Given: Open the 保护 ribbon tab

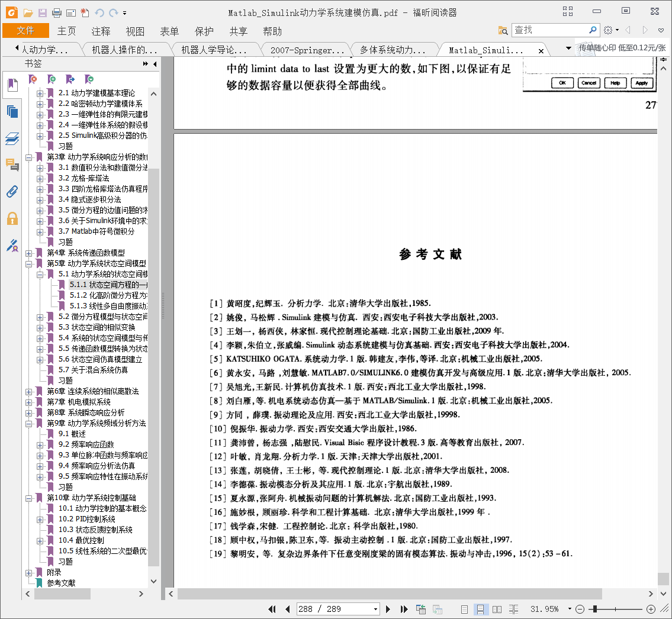Looking at the screenshot, I should (x=204, y=31).
